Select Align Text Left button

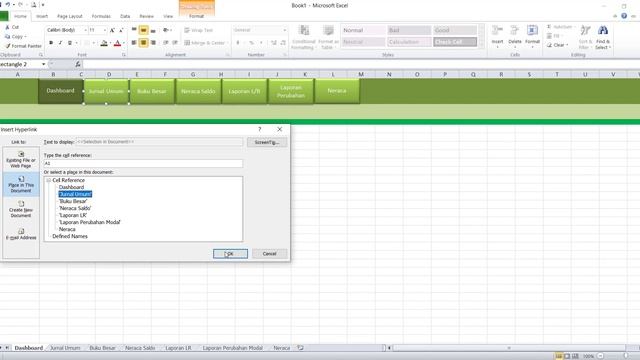click(x=134, y=42)
